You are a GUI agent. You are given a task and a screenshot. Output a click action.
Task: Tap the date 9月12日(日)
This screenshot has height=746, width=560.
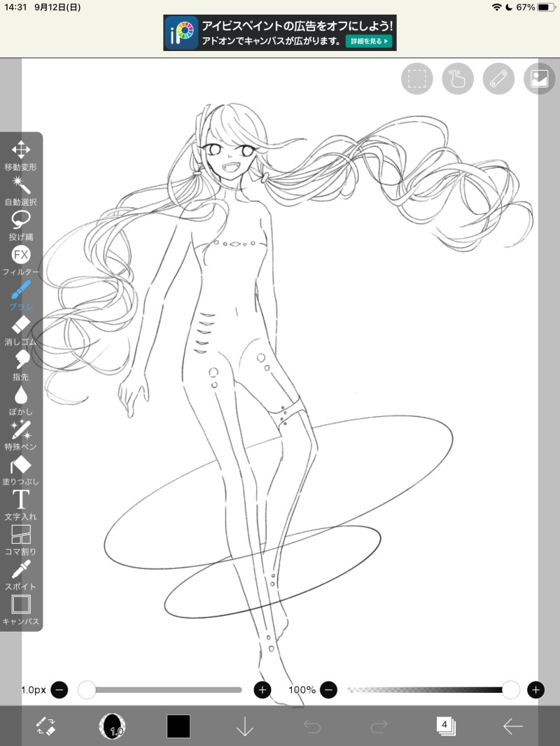click(x=57, y=7)
